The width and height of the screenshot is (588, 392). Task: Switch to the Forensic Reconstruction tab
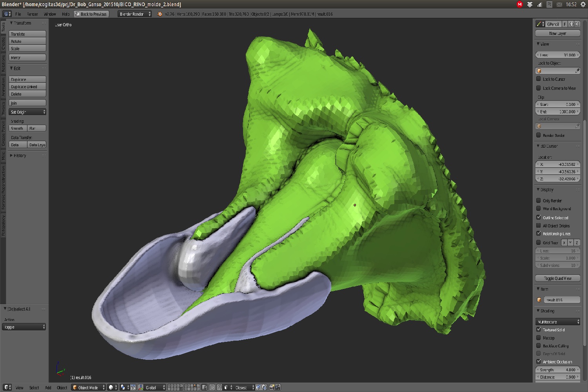click(x=4, y=188)
